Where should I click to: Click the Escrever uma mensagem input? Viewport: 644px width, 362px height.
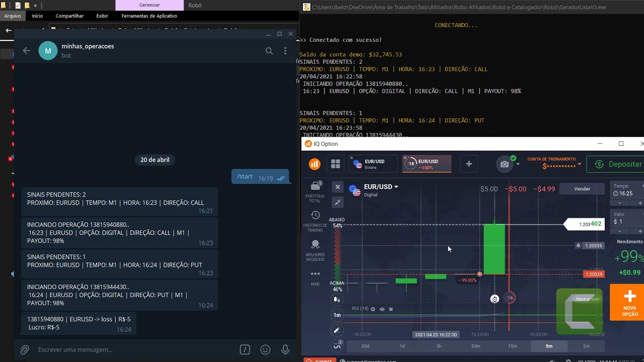tap(136, 349)
